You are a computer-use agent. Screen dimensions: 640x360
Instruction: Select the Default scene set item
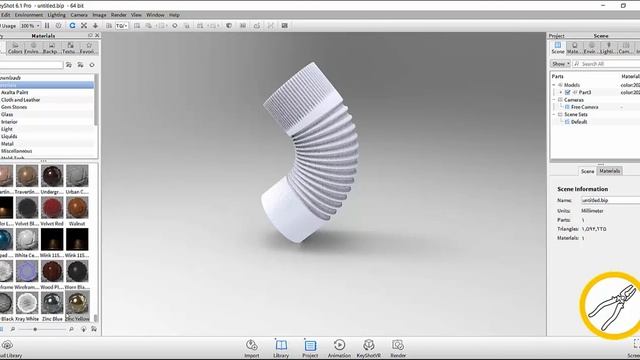(579, 122)
